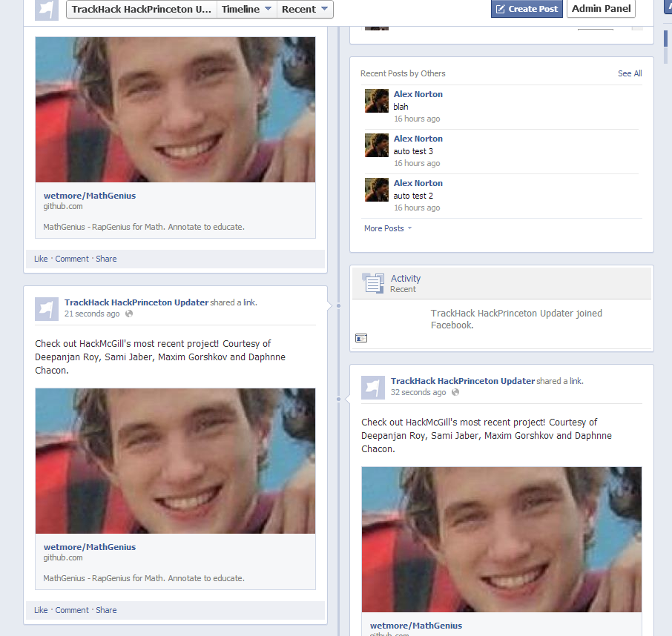Click the Activity panel icon

373,283
